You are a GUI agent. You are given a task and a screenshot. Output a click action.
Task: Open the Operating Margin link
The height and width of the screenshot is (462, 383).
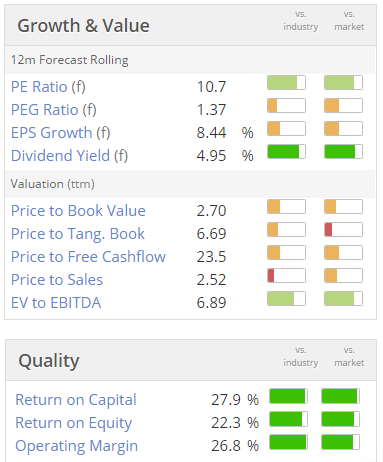[76, 446]
